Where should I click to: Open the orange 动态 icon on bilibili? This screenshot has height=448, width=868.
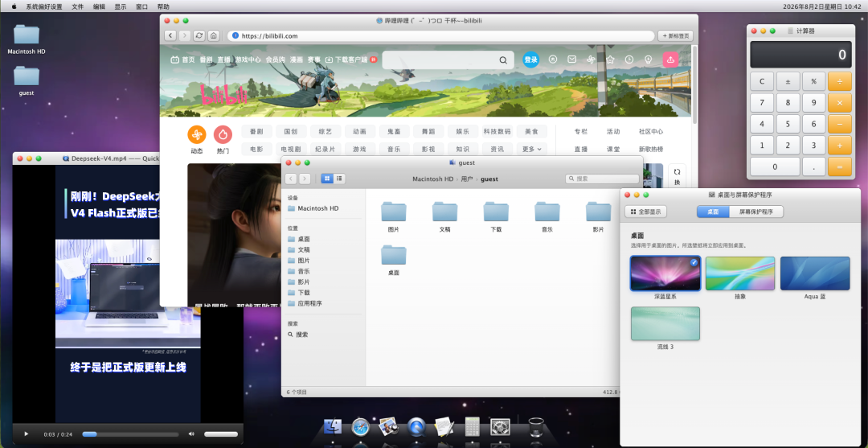click(197, 134)
